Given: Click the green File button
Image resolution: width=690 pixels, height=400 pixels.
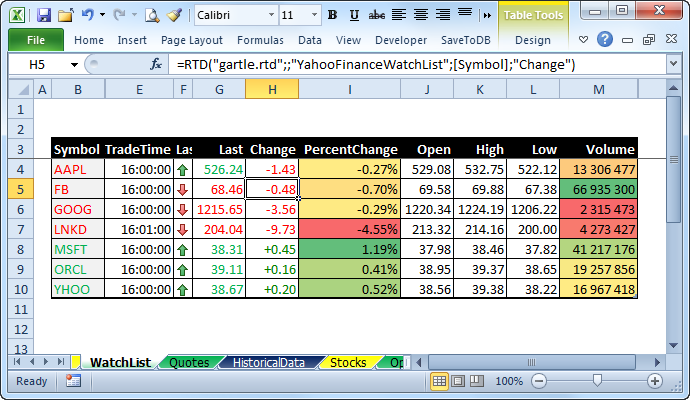Looking at the screenshot, I should [36, 40].
